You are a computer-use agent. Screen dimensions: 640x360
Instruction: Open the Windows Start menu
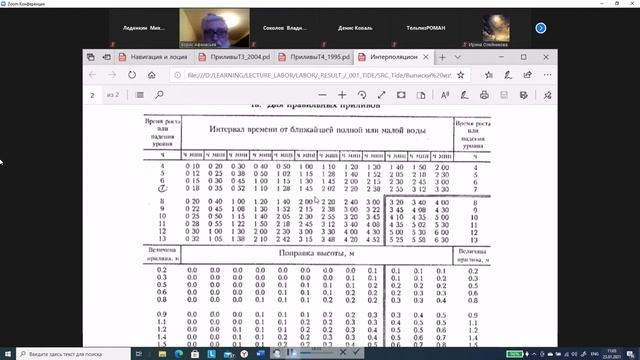8,354
